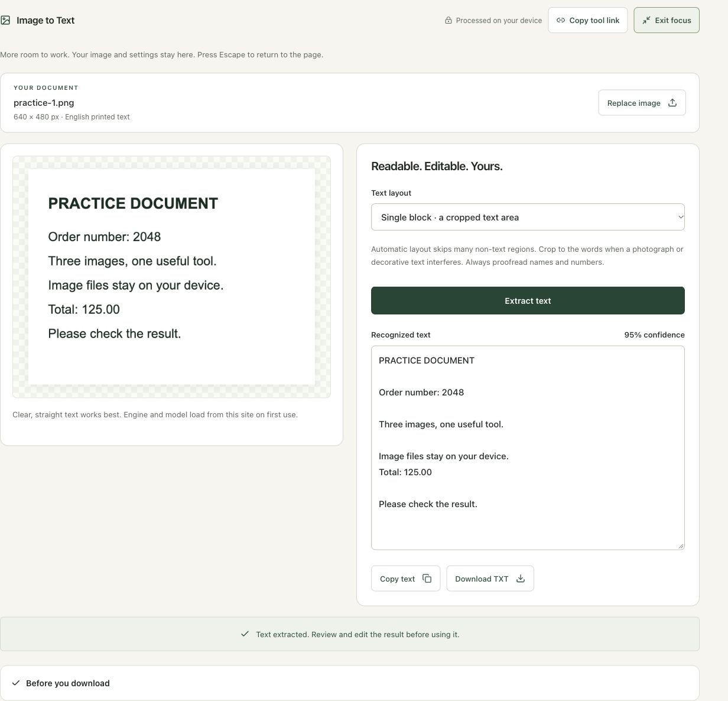Click the Recognized text label
Screen dimensions: 728x701
pos(401,335)
